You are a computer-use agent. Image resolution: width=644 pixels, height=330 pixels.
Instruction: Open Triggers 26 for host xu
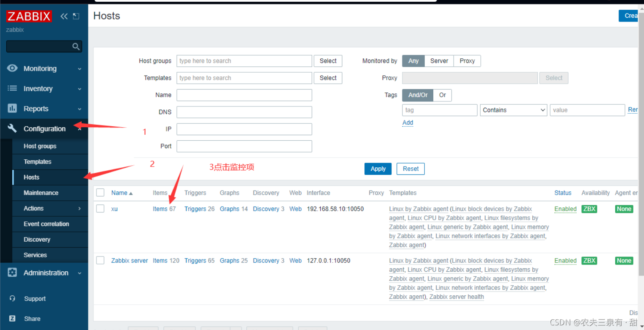(199, 209)
